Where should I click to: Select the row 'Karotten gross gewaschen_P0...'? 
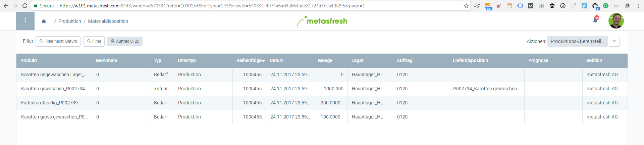pos(322,117)
